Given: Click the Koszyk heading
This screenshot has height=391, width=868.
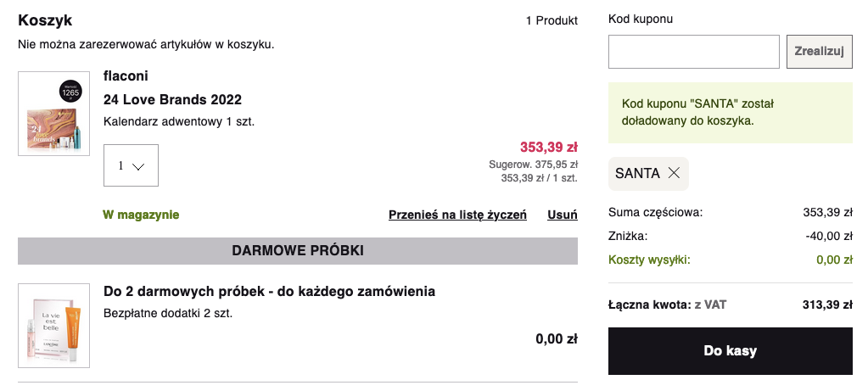Looking at the screenshot, I should [45, 20].
